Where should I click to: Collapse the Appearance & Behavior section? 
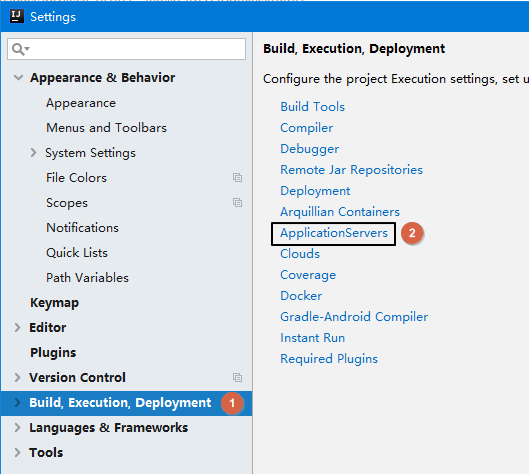click(x=18, y=78)
